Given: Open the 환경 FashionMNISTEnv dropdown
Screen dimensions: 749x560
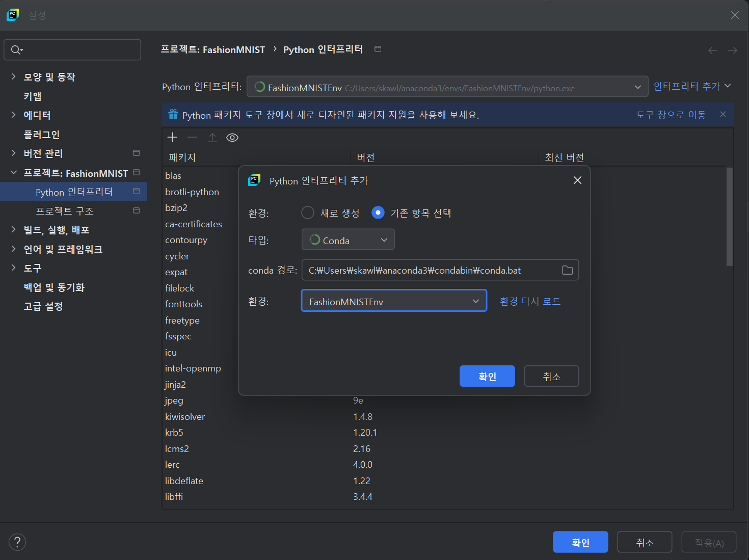Looking at the screenshot, I should pyautogui.click(x=394, y=301).
